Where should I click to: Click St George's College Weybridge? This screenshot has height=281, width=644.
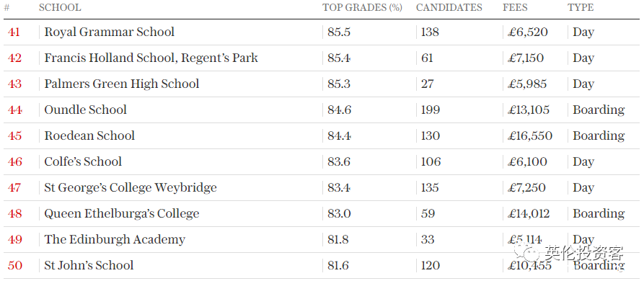[x=131, y=187]
